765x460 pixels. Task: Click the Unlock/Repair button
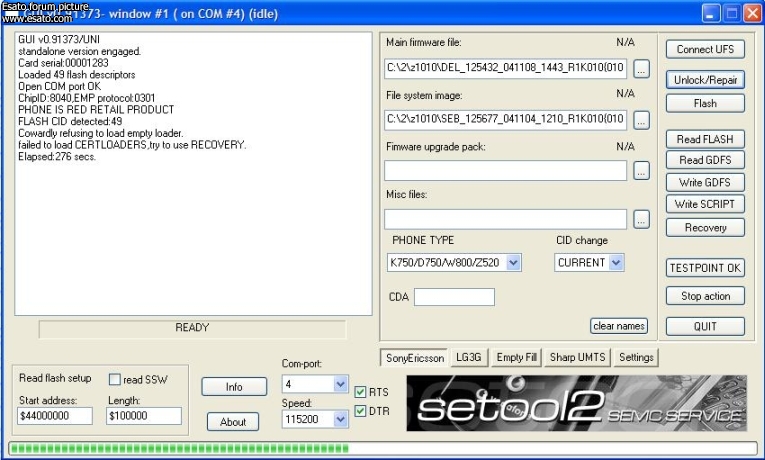705,80
